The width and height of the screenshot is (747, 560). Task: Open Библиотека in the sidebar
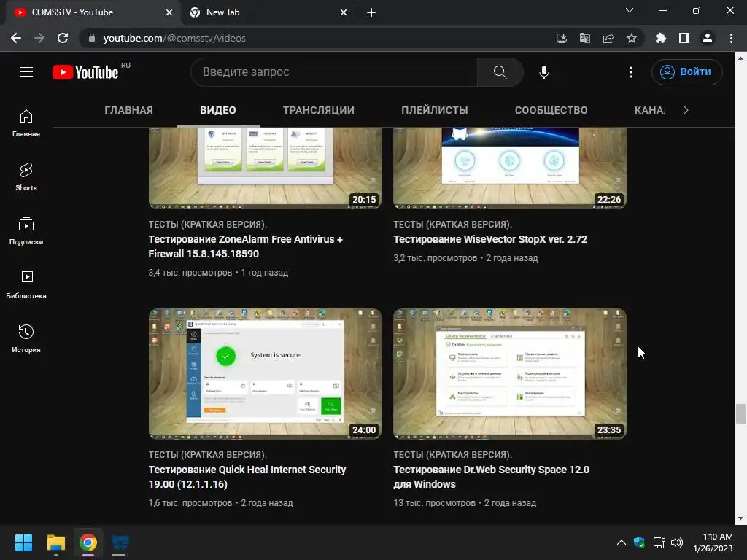(x=26, y=285)
